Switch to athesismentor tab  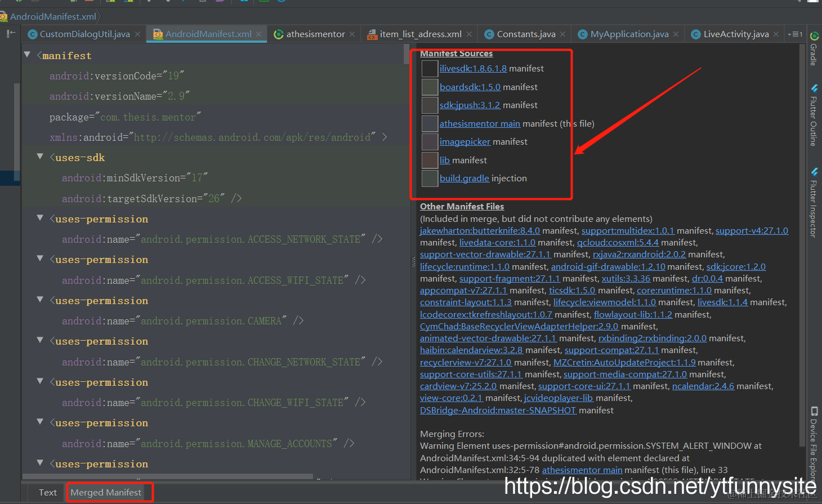coord(315,34)
